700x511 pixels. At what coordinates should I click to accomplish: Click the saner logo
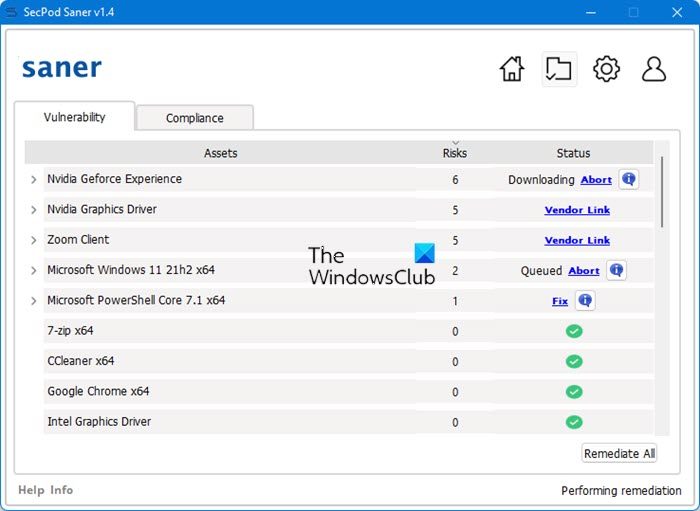(62, 68)
